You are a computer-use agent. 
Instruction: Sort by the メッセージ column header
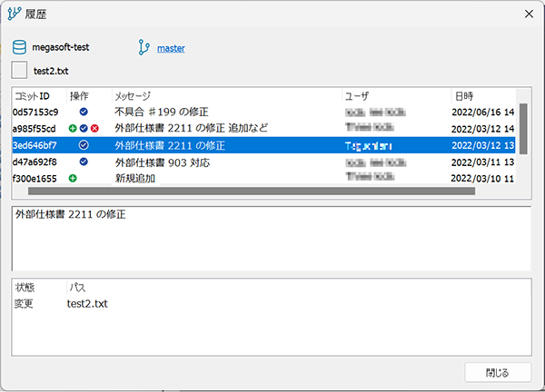click(225, 95)
